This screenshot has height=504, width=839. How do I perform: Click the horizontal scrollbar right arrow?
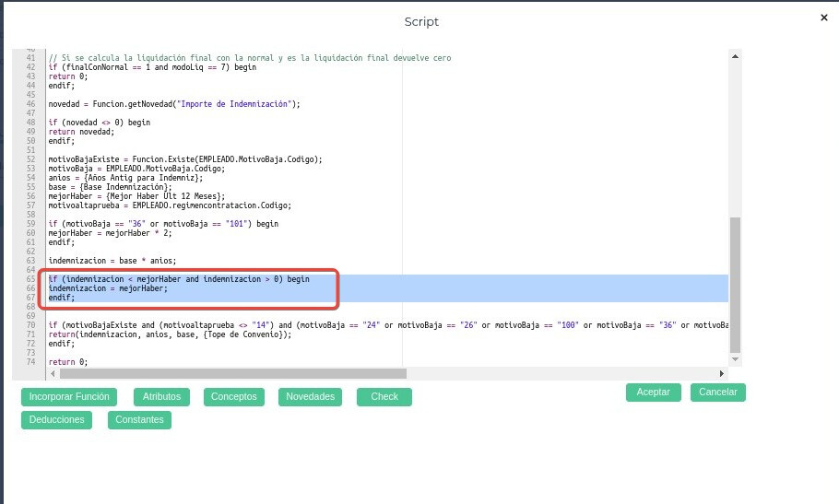721,373
